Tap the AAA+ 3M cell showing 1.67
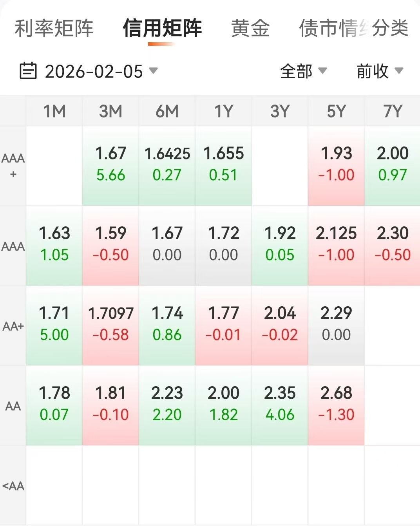 110,164
